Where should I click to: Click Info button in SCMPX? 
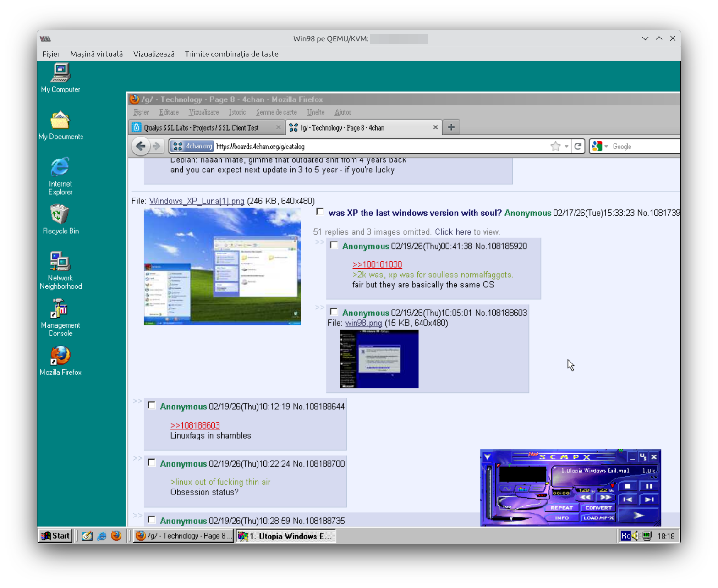pyautogui.click(x=562, y=518)
